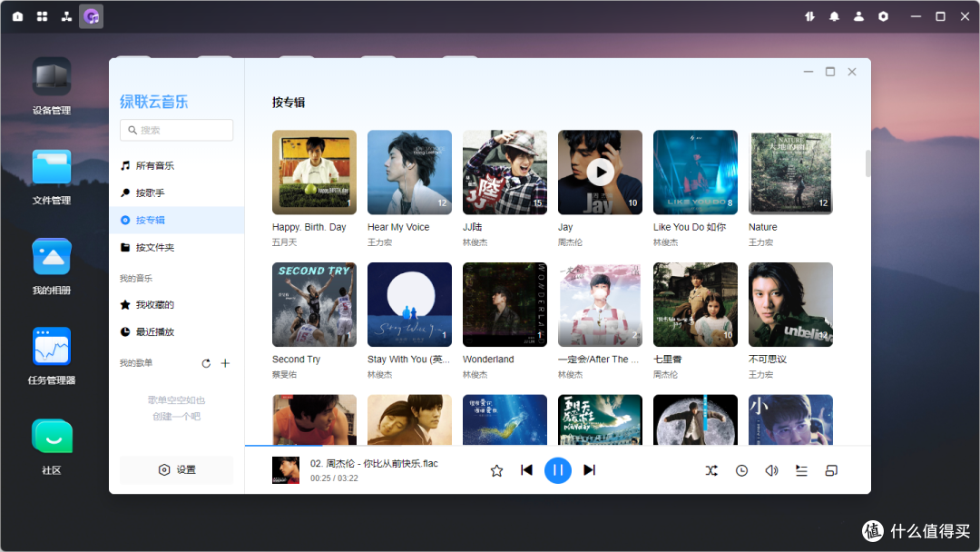Open the sleep timer clock icon
The width and height of the screenshot is (980, 552).
point(741,470)
